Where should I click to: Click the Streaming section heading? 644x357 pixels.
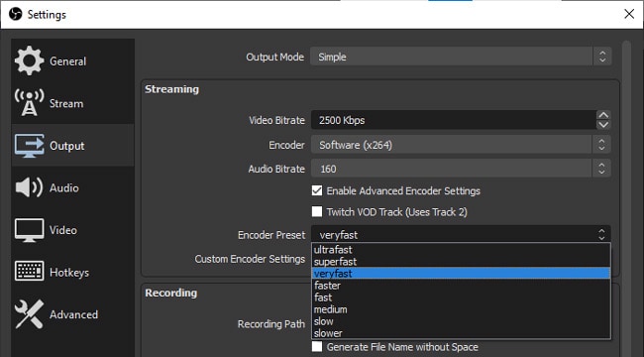pyautogui.click(x=171, y=89)
